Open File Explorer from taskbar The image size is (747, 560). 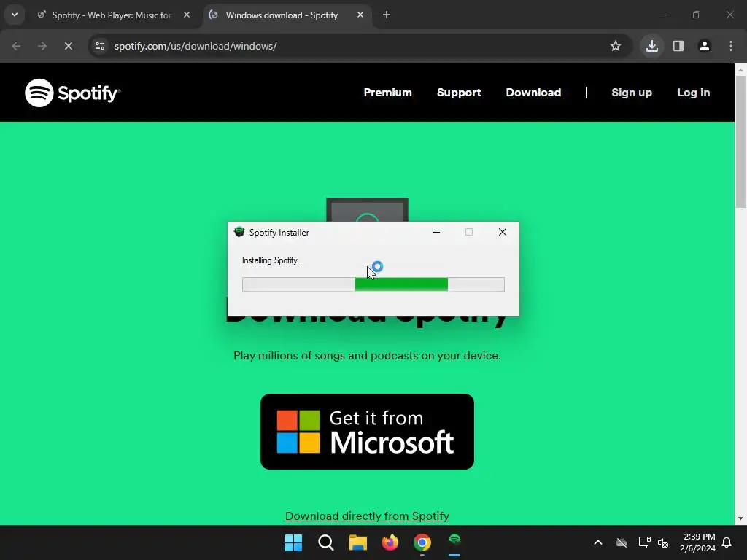click(x=357, y=542)
